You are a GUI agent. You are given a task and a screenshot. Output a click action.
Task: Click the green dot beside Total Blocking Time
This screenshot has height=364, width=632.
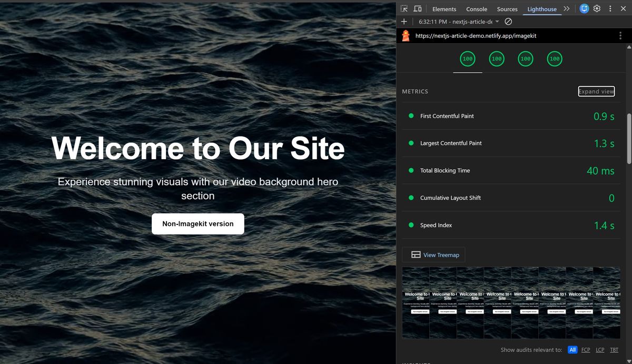coord(411,170)
